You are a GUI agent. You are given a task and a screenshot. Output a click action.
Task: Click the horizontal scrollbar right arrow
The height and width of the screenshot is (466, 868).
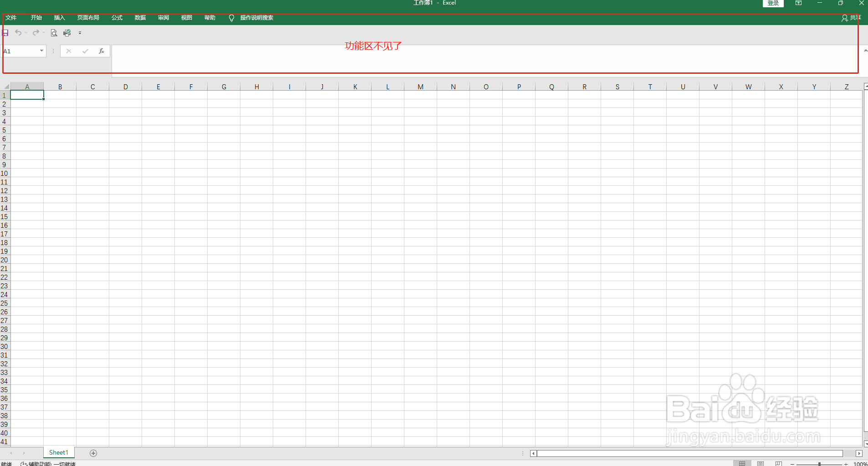pyautogui.click(x=859, y=453)
